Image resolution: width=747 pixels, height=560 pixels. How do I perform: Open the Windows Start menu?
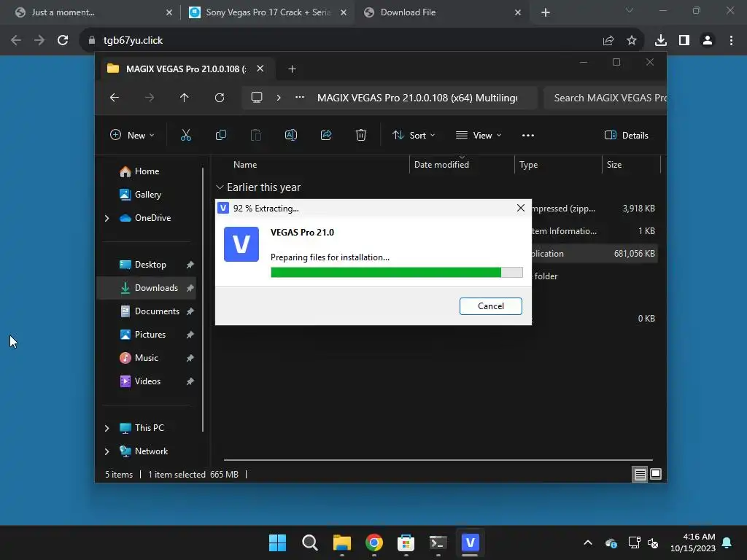tap(278, 542)
